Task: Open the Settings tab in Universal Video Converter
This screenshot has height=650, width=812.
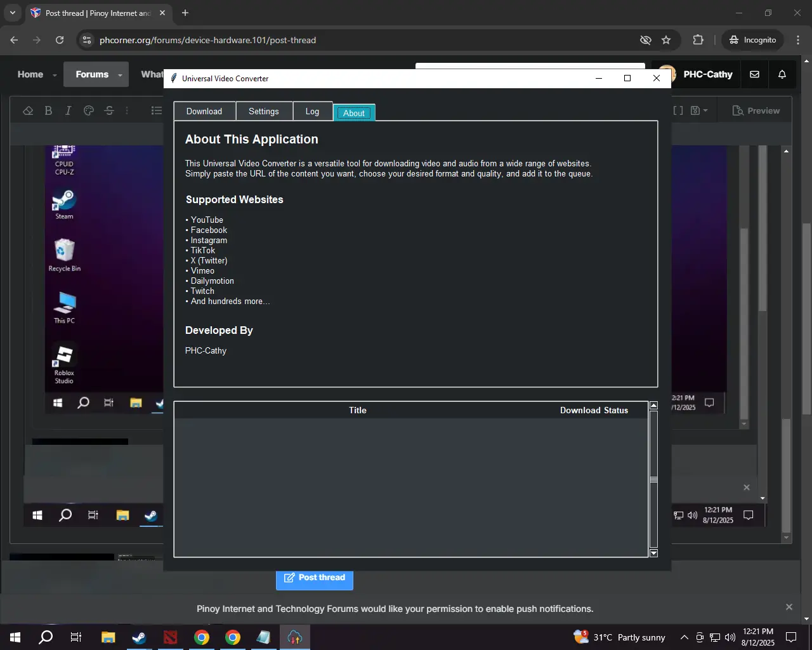Action: tap(264, 111)
